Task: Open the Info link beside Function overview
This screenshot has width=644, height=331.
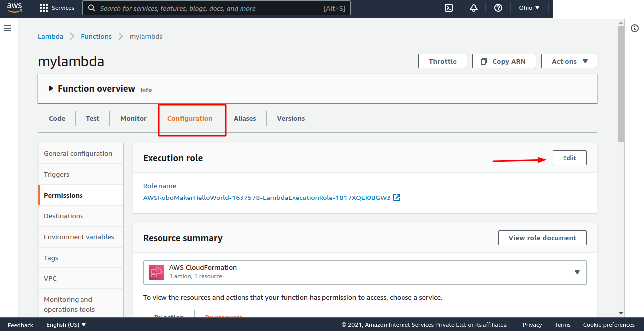Action: [x=146, y=90]
